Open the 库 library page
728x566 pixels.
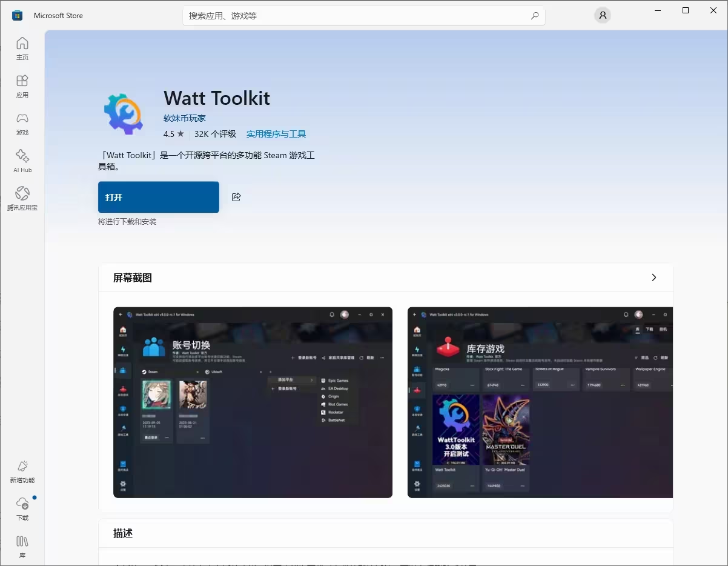pos(22,547)
